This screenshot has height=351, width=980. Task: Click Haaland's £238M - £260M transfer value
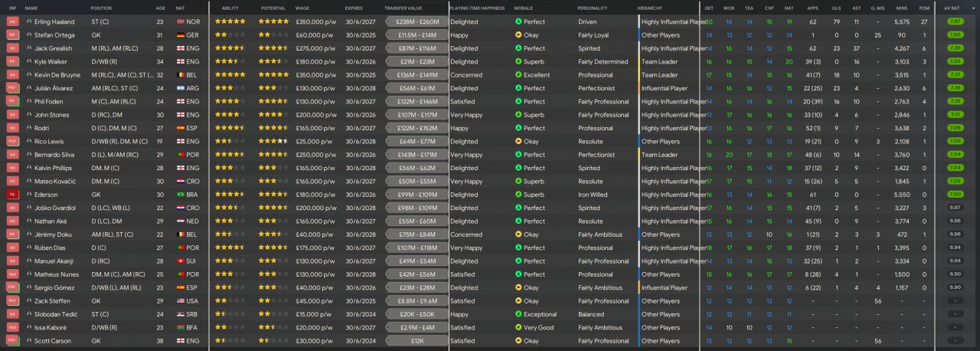[417, 21]
